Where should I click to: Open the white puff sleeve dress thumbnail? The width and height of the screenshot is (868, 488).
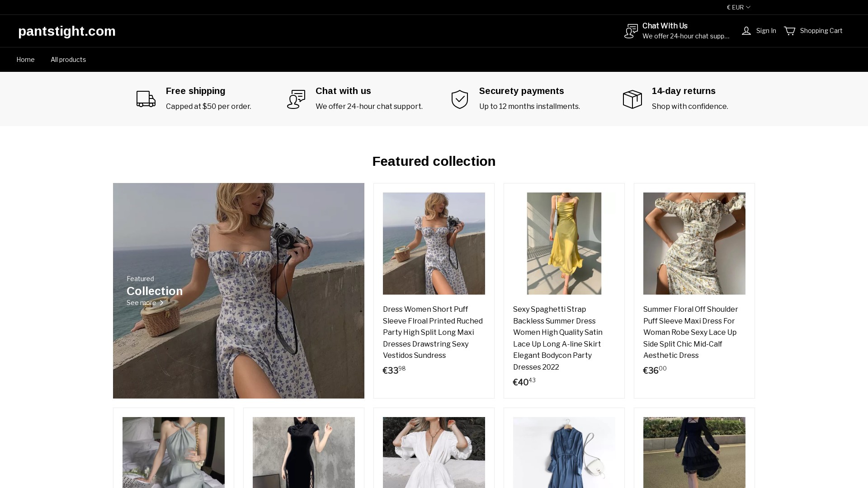pyautogui.click(x=434, y=452)
